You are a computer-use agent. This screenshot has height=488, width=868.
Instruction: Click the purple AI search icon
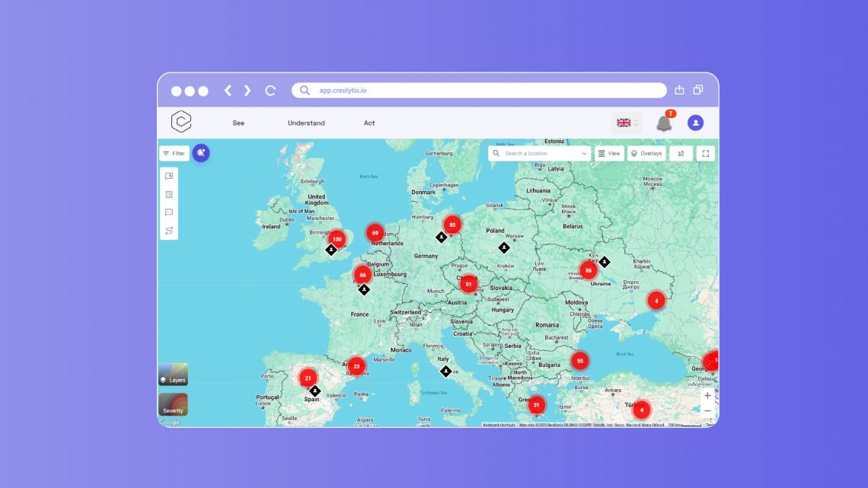201,153
